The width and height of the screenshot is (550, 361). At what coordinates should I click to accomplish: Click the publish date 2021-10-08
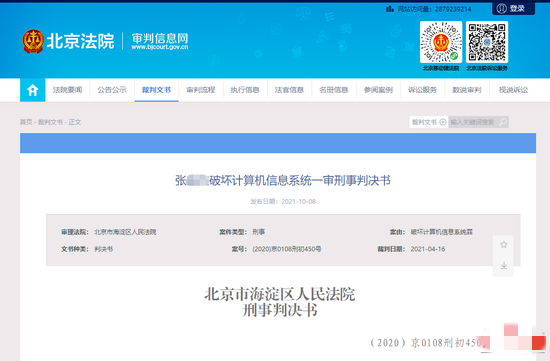[x=299, y=201]
